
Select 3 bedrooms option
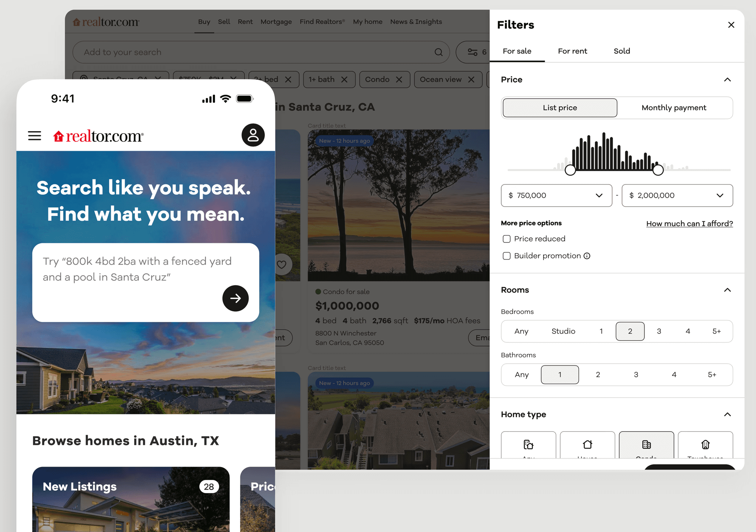pos(659,331)
